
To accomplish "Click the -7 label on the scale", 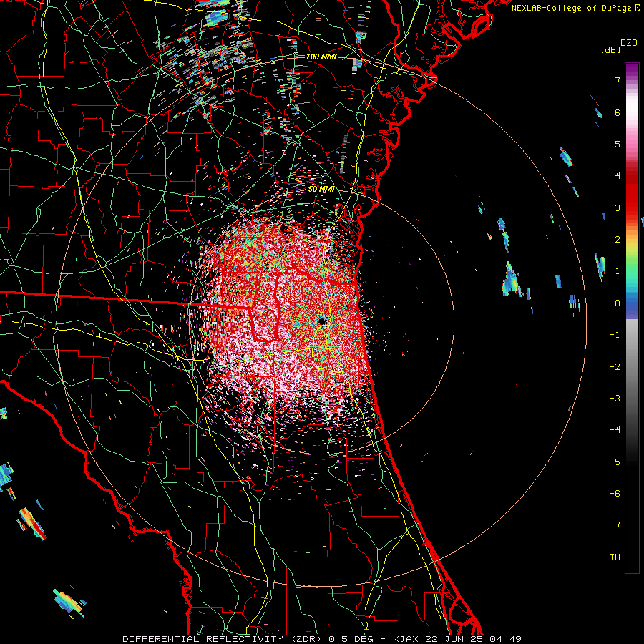I will tap(615, 525).
